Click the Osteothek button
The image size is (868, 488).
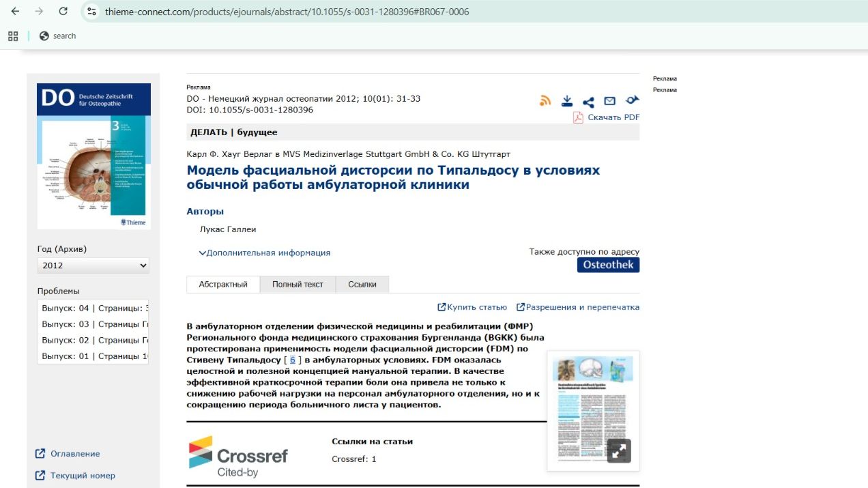[x=608, y=265]
